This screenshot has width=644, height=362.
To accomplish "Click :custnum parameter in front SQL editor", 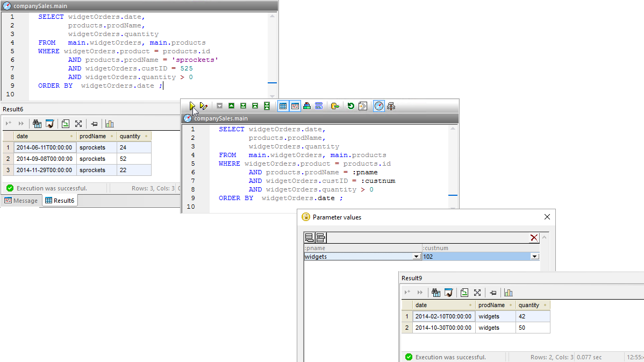I will pyautogui.click(x=378, y=181).
